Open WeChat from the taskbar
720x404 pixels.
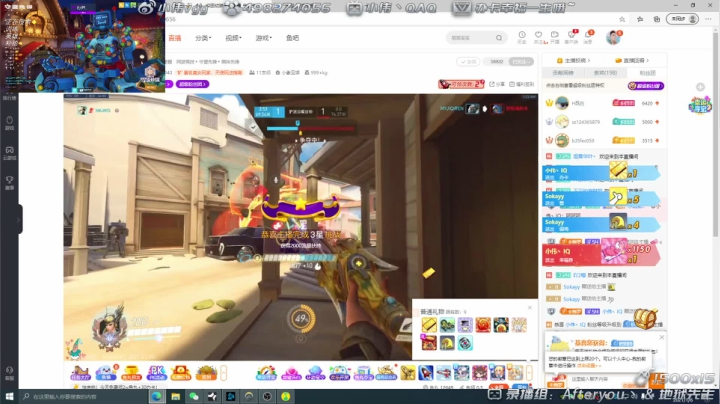point(194,396)
